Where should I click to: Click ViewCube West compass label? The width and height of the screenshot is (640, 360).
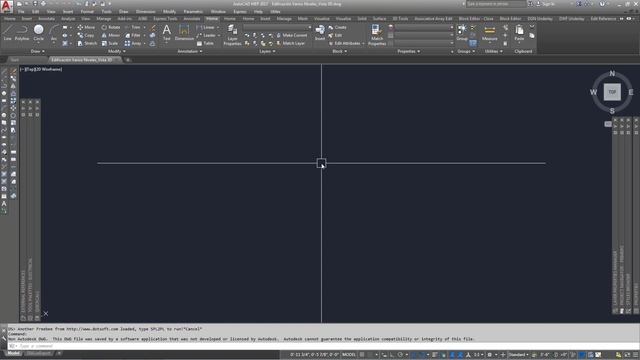pos(593,92)
